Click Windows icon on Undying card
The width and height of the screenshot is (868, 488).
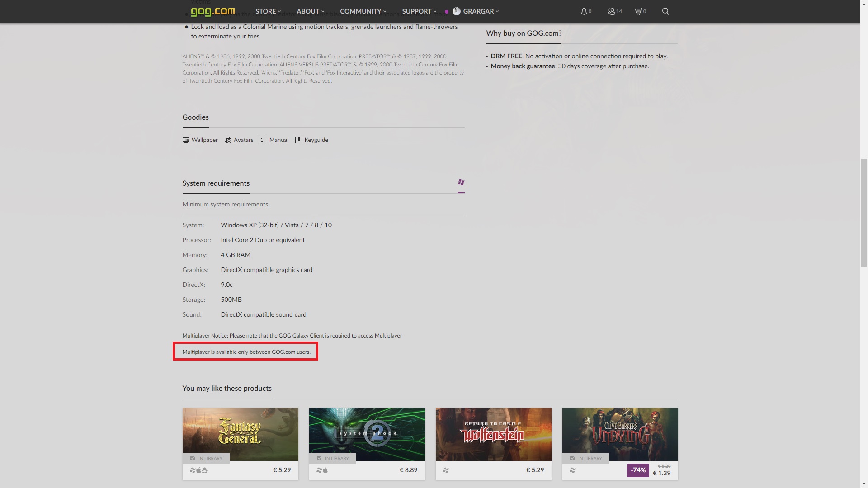pos(572,470)
